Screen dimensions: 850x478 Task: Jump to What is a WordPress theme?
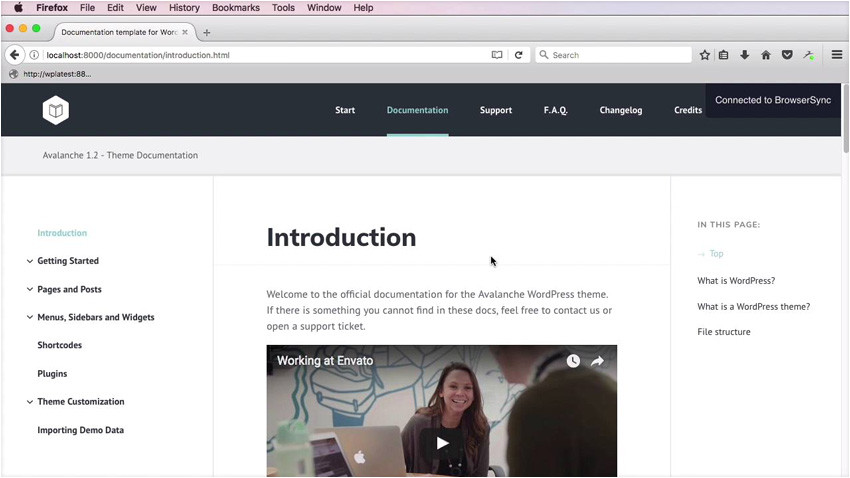click(754, 307)
